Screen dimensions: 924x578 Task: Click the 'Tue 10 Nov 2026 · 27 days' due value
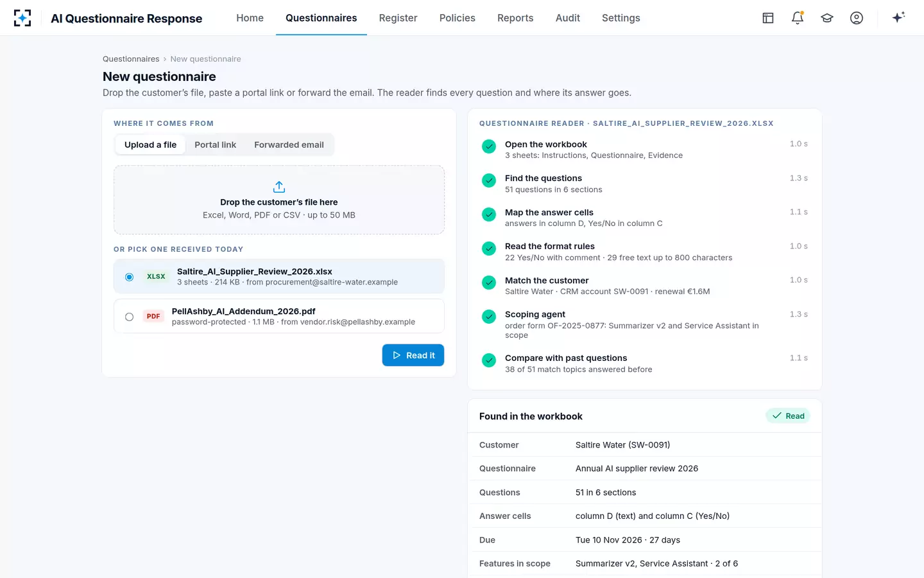[628, 540]
